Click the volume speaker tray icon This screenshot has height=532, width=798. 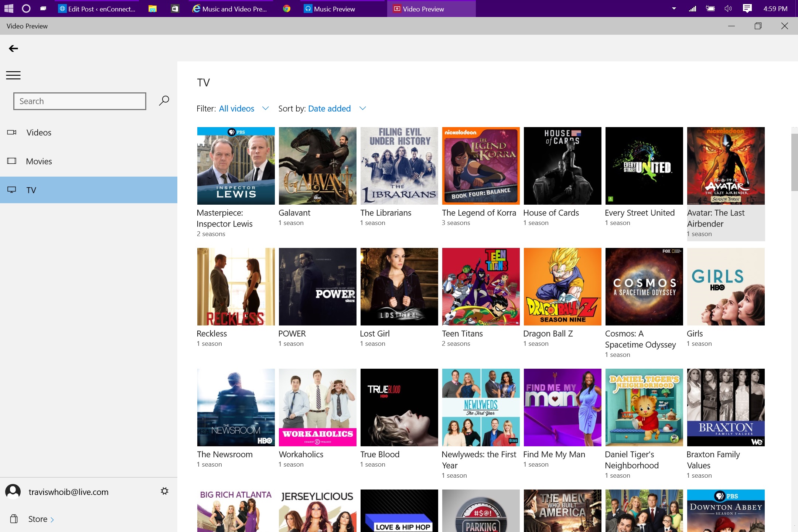pos(728,8)
